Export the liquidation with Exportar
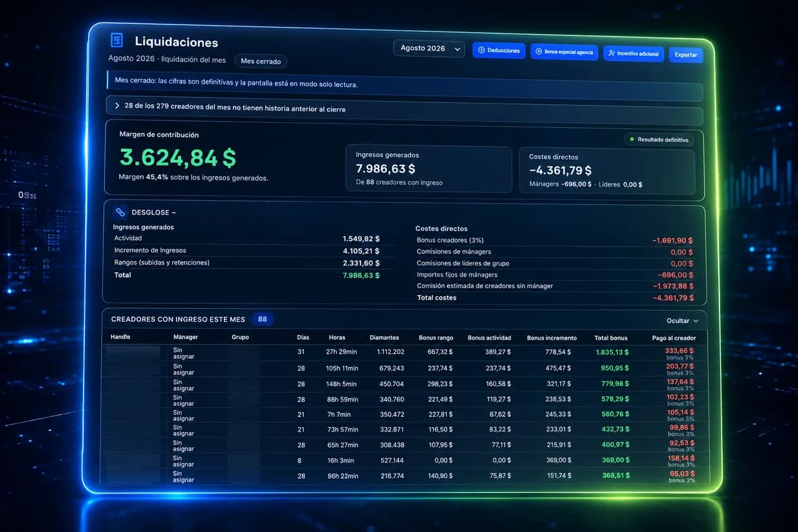The height and width of the screenshot is (532, 798). (x=686, y=55)
